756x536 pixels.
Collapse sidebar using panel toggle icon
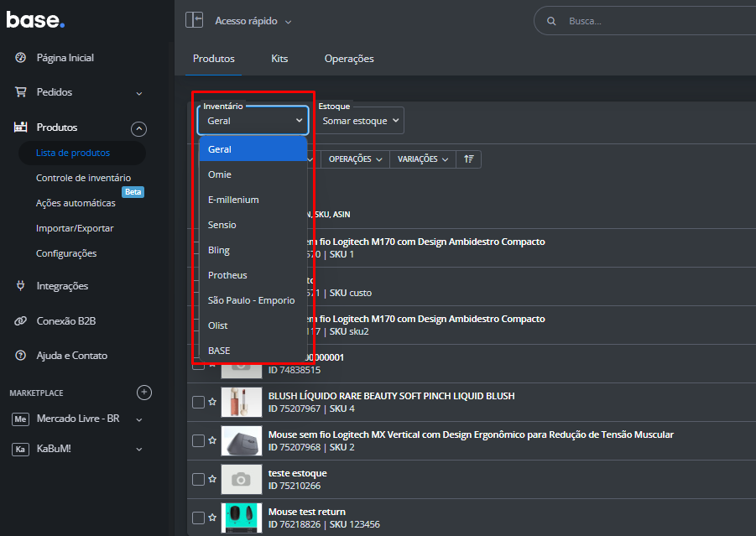(195, 20)
